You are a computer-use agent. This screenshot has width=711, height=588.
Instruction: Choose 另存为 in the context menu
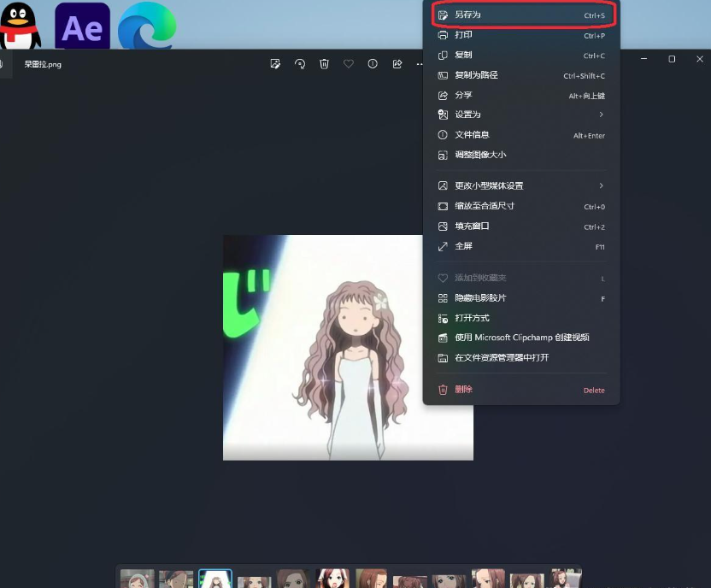click(x=521, y=15)
